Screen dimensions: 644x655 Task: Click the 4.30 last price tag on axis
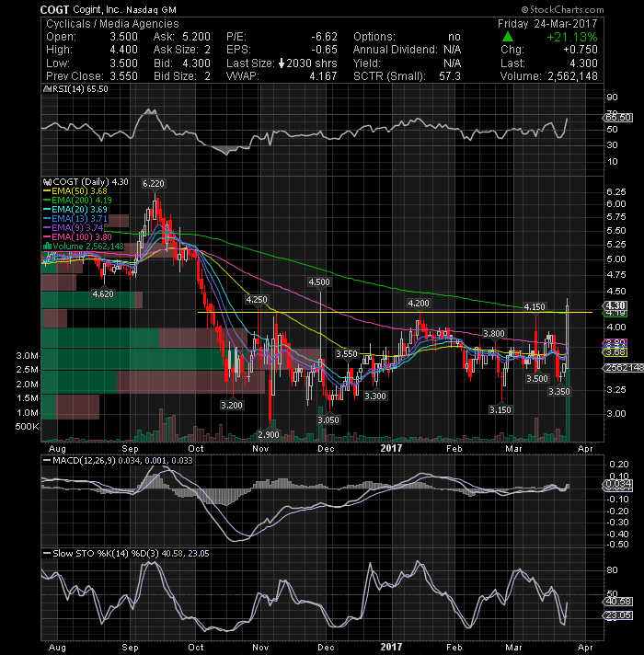615,305
